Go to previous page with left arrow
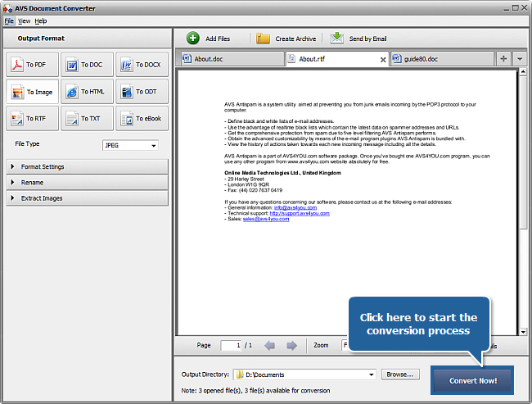Screen dimensions: 532x404 click(270, 346)
